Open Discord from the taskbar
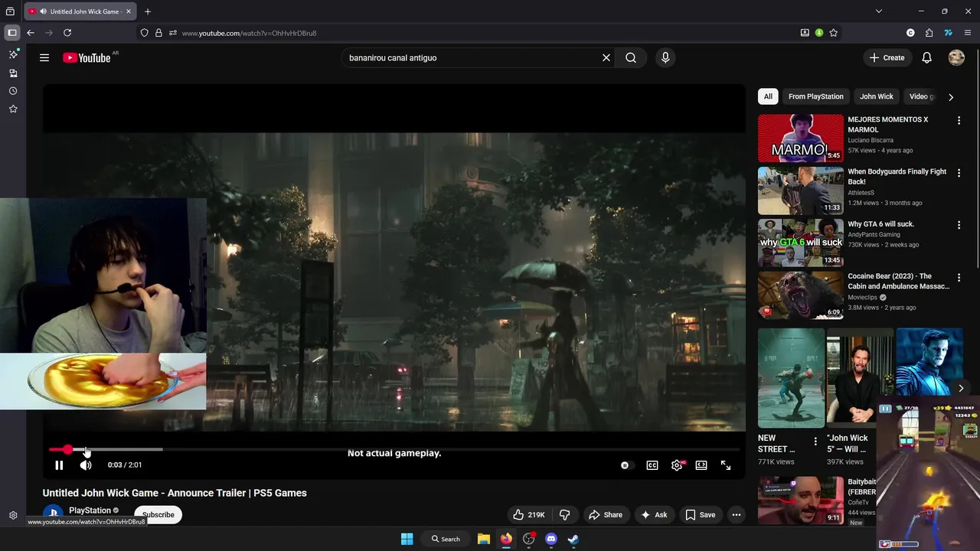 [x=551, y=539]
